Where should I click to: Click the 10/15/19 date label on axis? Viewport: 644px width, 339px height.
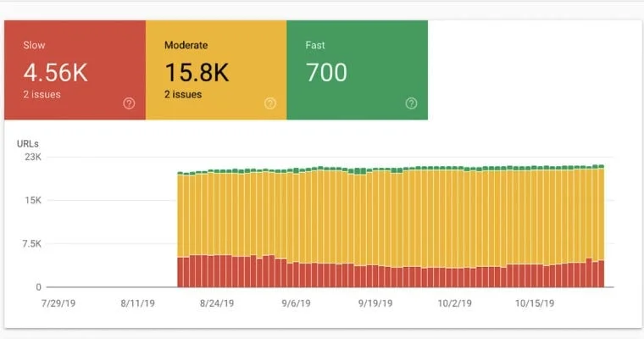point(535,303)
